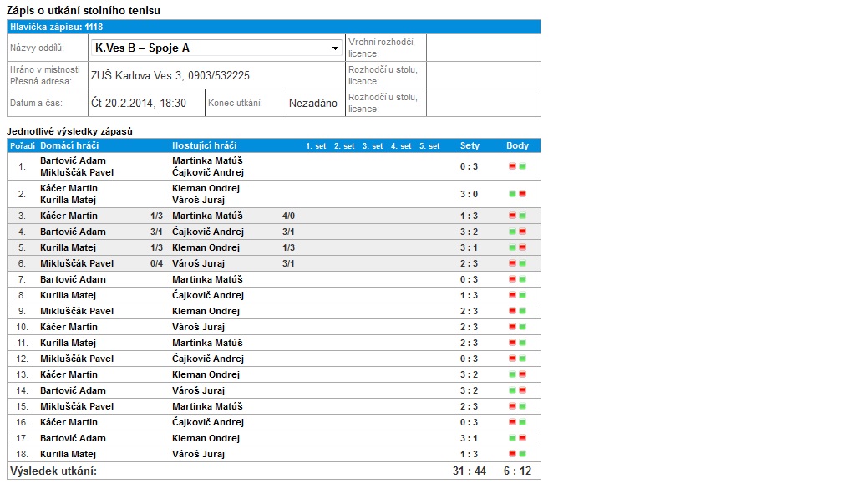This screenshot has width=868, height=489.
Task: Click the red indicator in row 3 Káčer–Martinka
Action: [513, 216]
